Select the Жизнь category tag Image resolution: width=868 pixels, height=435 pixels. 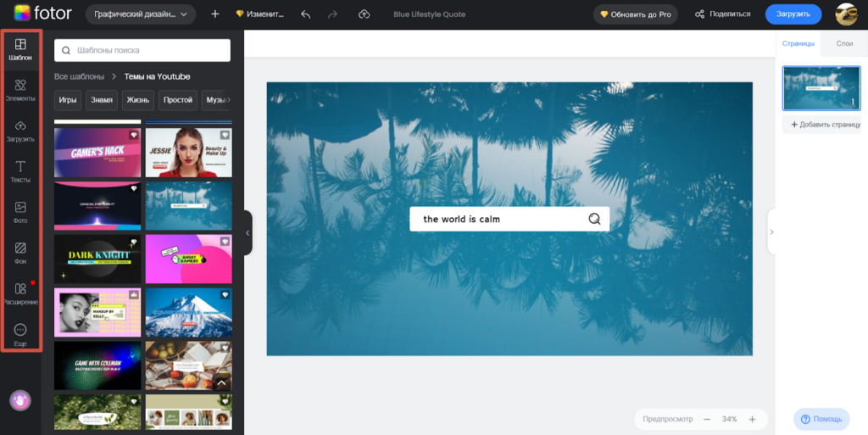(138, 100)
